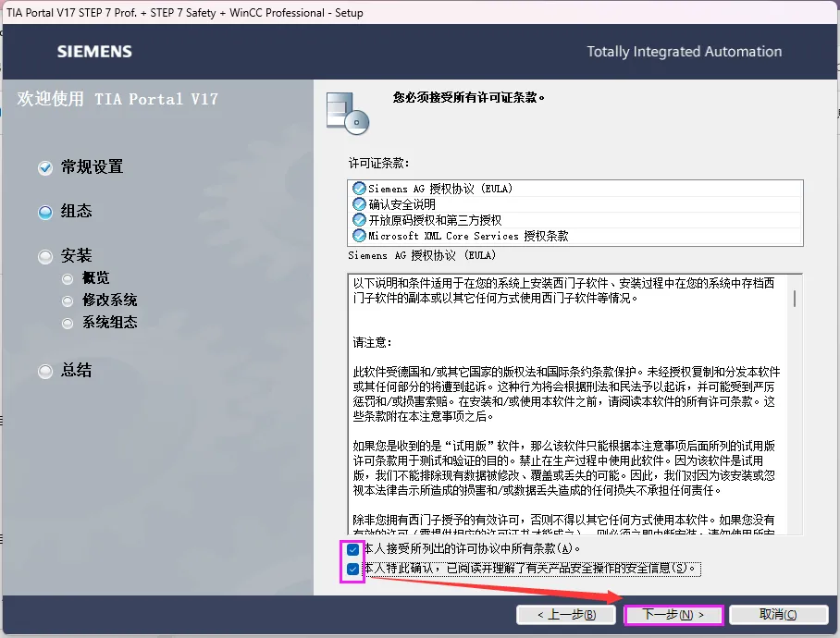Cancel setup with 取消(C) button
840x638 pixels.
[778, 615]
